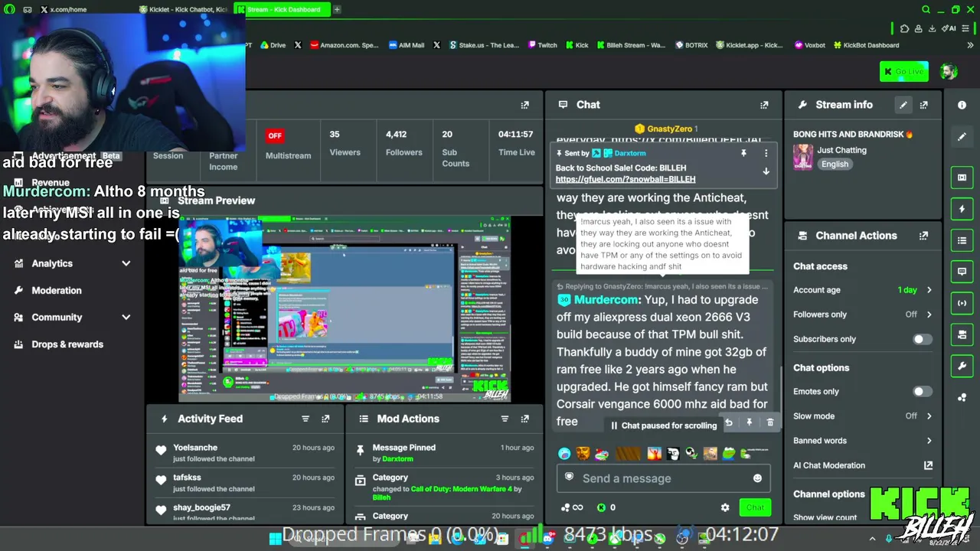This screenshot has width=980, height=551.
Task: Expand the Analytics sidebar section
Action: click(126, 263)
